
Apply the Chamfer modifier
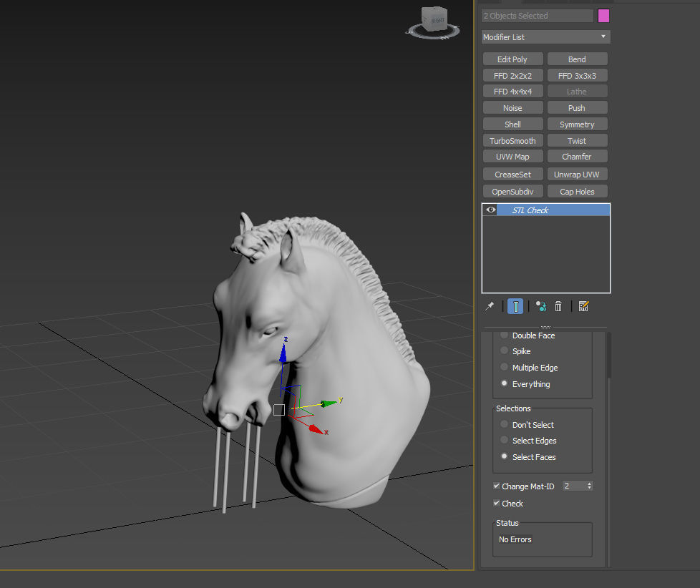[x=577, y=156]
